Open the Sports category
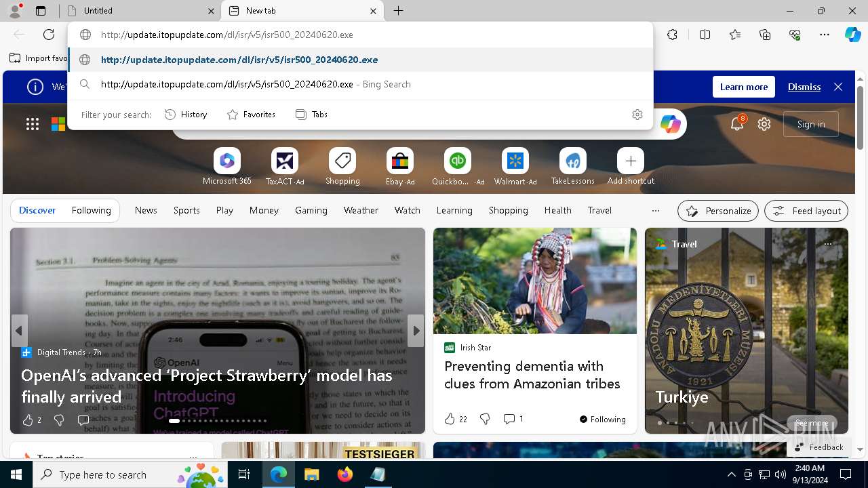 pyautogui.click(x=186, y=210)
